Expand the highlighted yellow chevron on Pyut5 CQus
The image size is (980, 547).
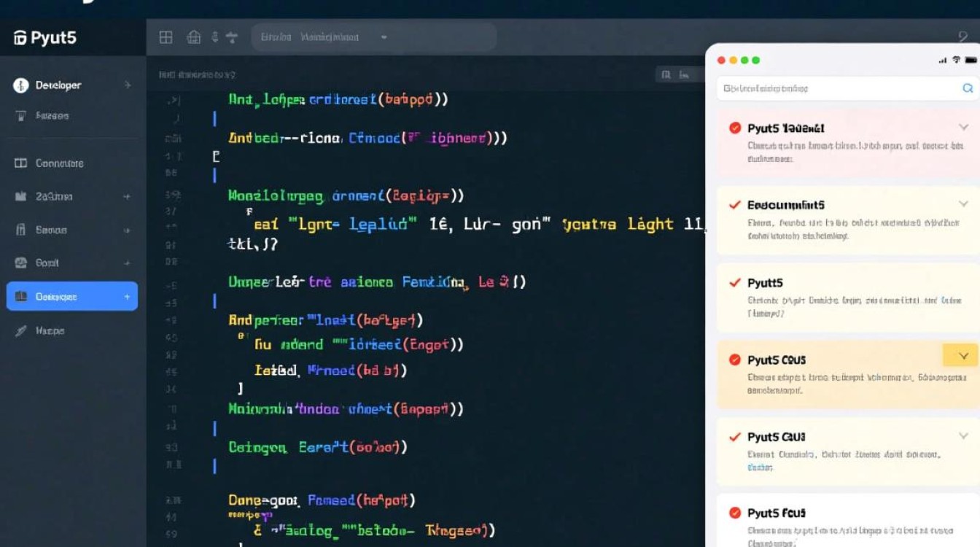tap(962, 356)
